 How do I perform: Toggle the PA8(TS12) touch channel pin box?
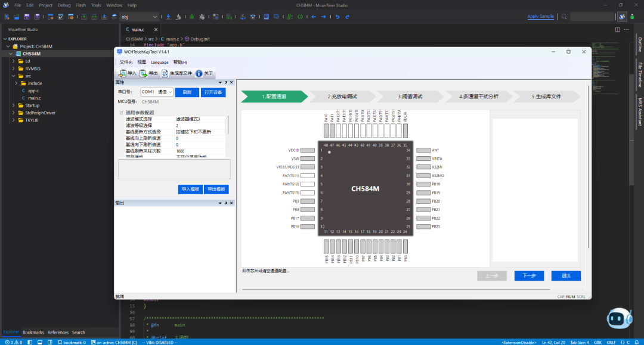tap(308, 184)
